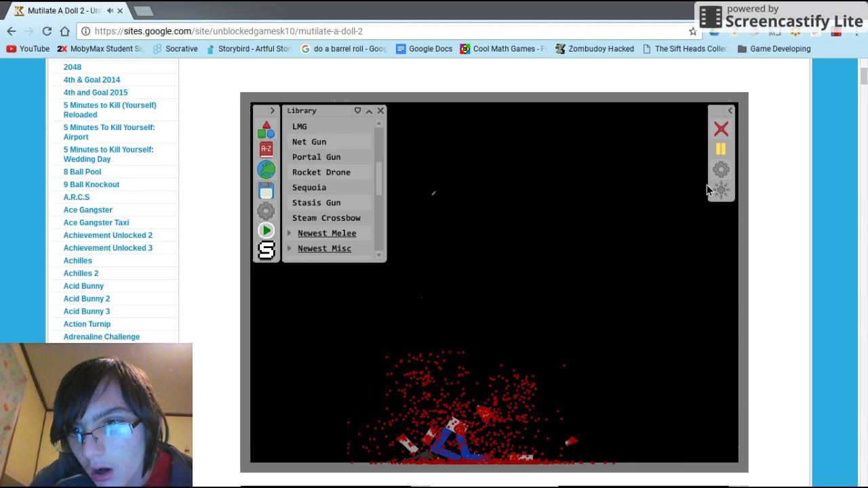Click the sun-shaped gear icon in right toolbar

pyautogui.click(x=722, y=190)
